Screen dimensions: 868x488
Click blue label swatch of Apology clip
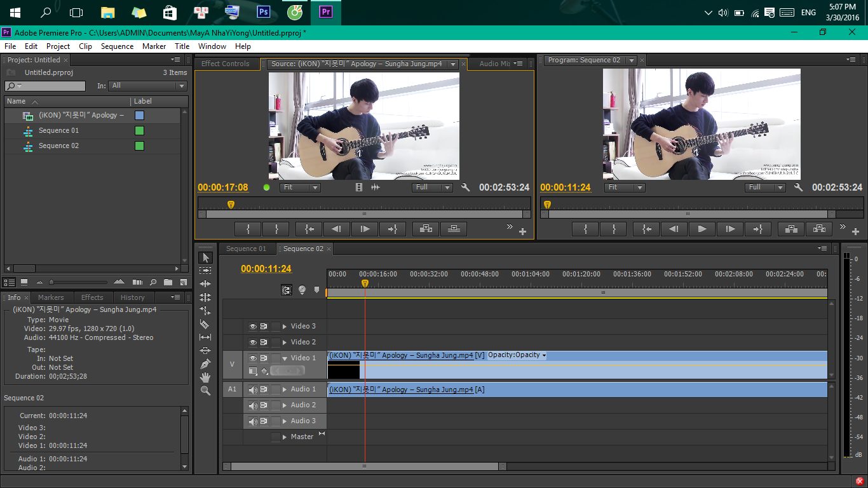tap(139, 116)
